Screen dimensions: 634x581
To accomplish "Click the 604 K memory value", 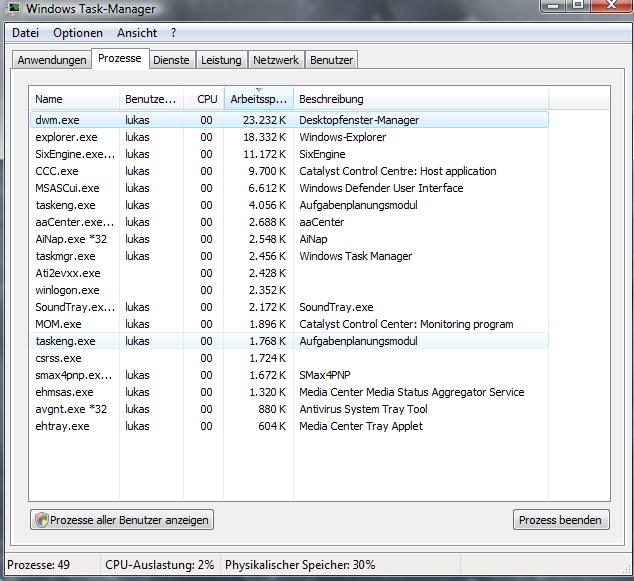I will pyautogui.click(x=272, y=426).
